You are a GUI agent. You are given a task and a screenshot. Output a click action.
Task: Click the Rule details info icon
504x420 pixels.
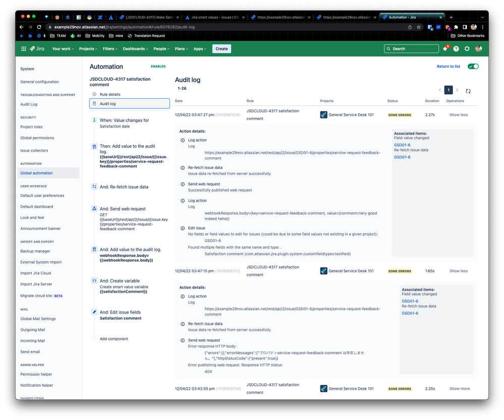(x=94, y=94)
